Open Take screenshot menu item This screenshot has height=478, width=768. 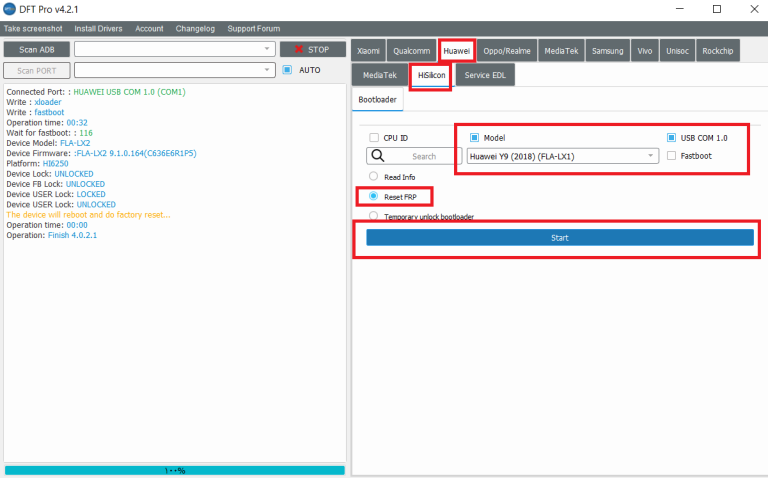33,28
